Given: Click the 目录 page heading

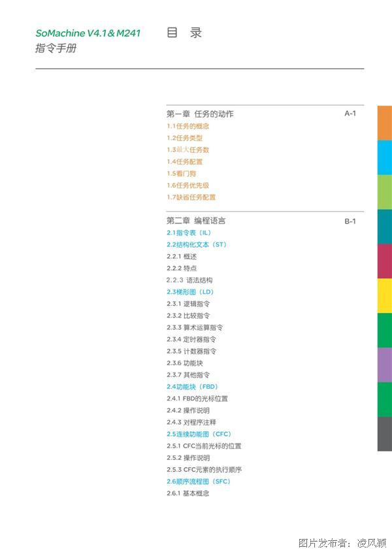Looking at the screenshot, I should (184, 33).
